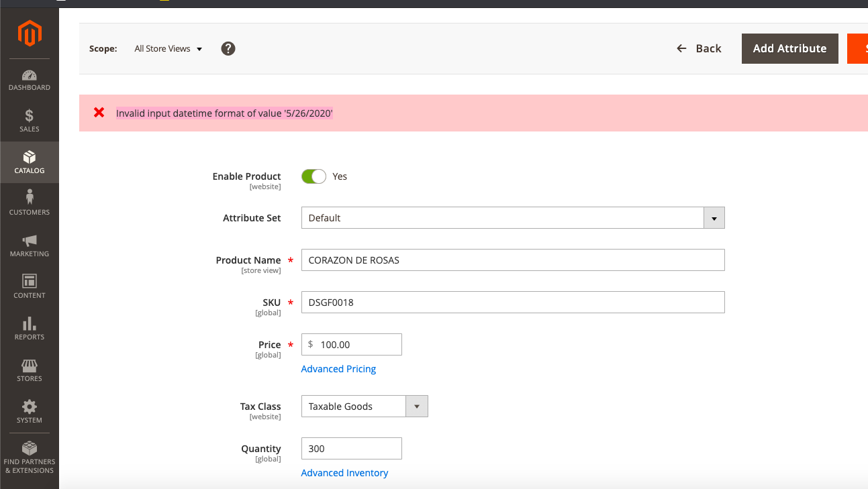Image resolution: width=868 pixels, height=489 pixels.
Task: Click the Back button
Action: pyautogui.click(x=700, y=48)
